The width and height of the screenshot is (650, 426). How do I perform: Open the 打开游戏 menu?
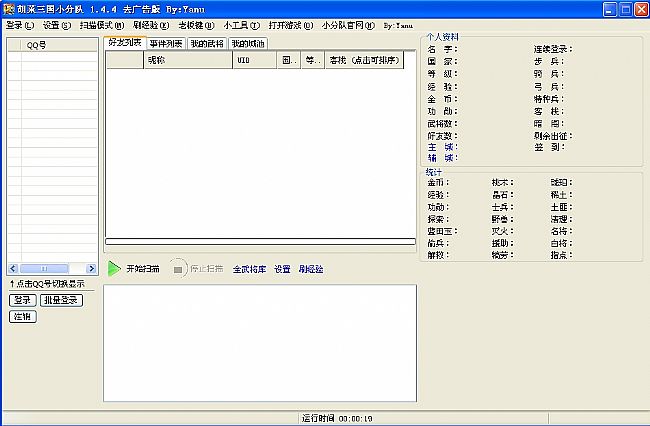(x=291, y=25)
